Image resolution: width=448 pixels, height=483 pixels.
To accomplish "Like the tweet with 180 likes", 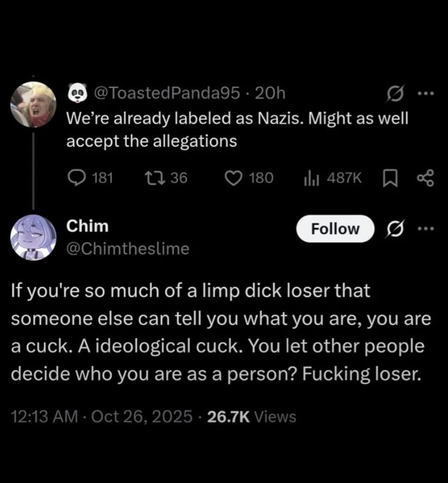I will click(235, 177).
